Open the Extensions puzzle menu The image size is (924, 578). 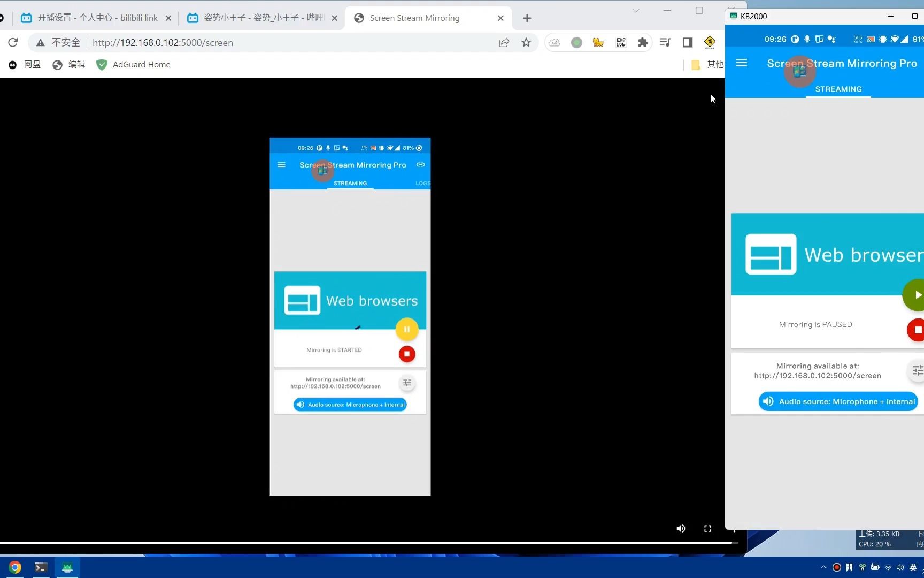pos(643,43)
